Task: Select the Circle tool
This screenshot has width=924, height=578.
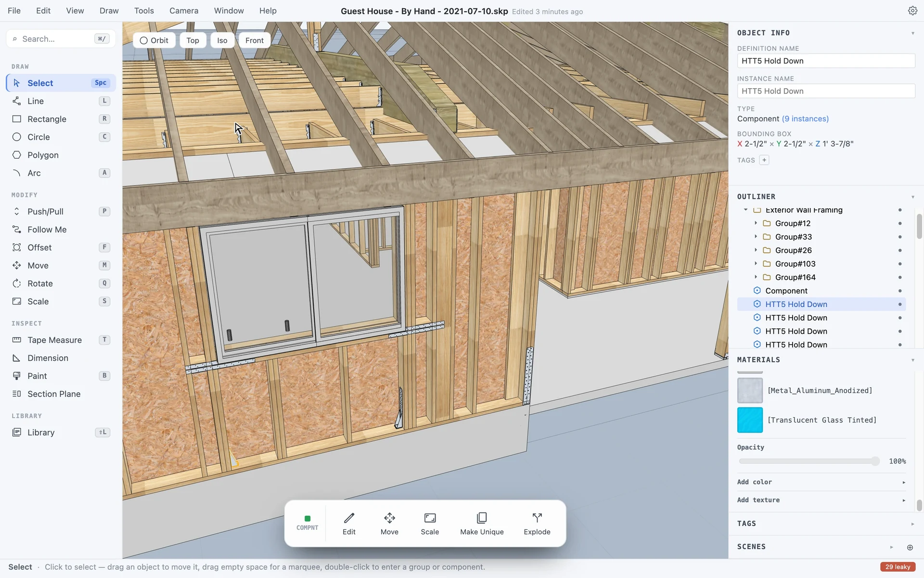Action: tap(61, 137)
